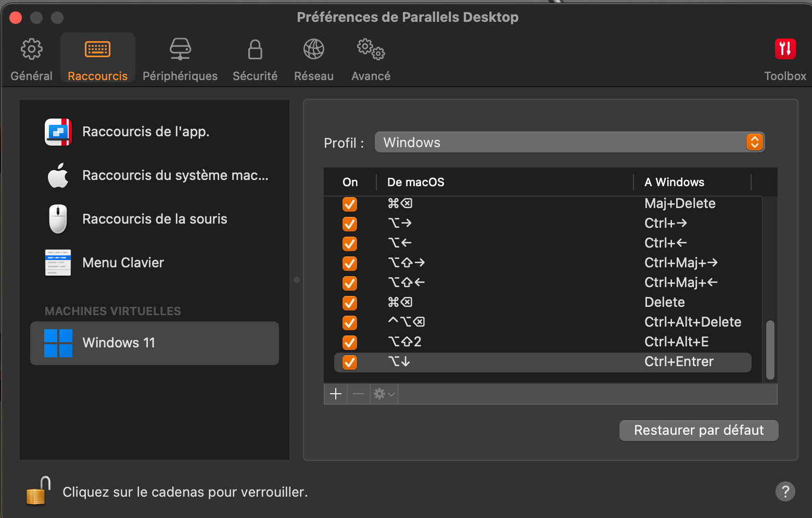This screenshot has width=812, height=518.
Task: Launch Parallels Toolbox from the toolbar
Action: click(785, 58)
